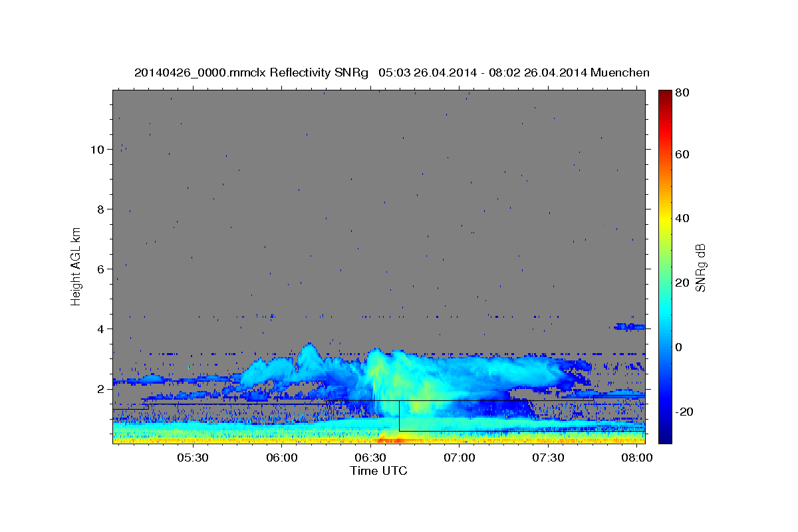Click the 06:00 time tick label
The height and width of the screenshot is (532, 798).
point(281,458)
